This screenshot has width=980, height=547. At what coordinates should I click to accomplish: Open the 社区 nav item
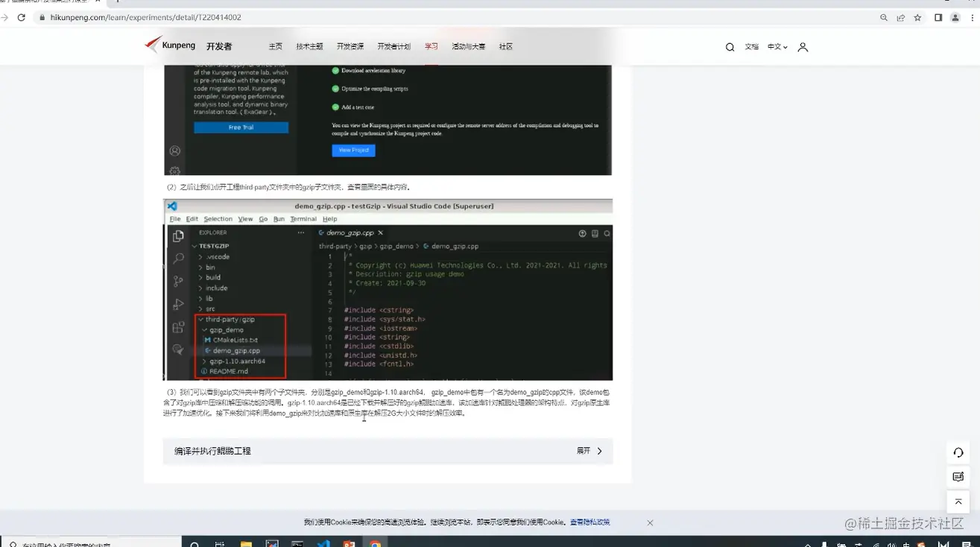(506, 46)
